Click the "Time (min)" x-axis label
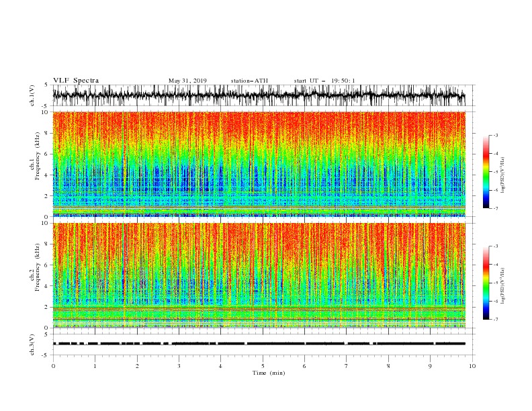 click(269, 373)
